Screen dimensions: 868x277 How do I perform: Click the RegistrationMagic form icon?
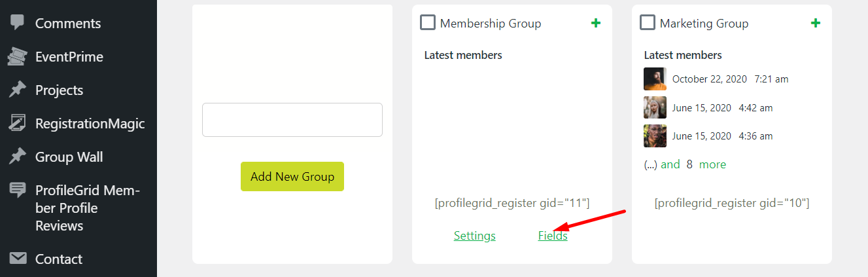point(18,123)
